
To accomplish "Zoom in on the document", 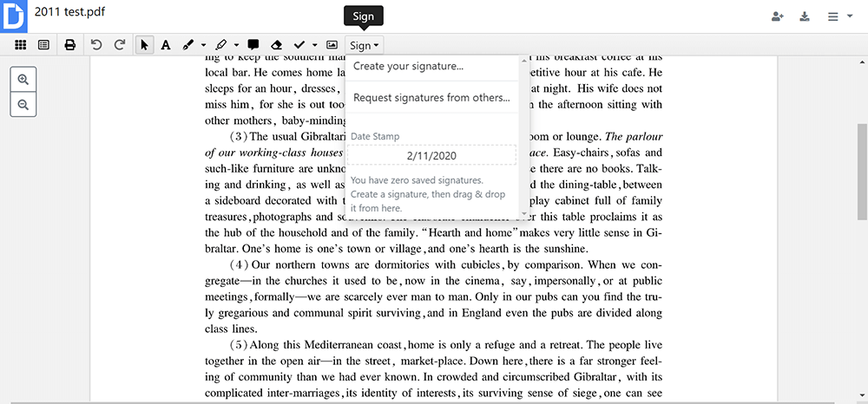I will pos(23,80).
